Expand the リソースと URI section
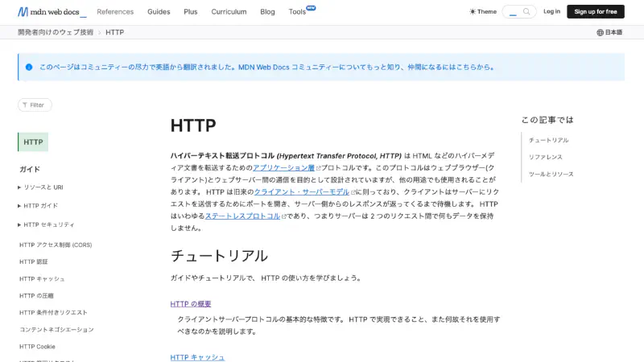 (x=19, y=187)
